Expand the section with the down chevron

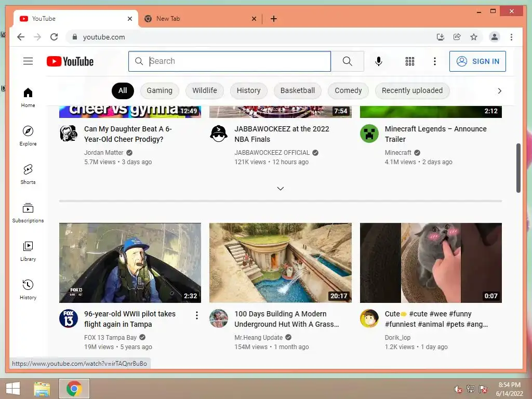coord(280,189)
